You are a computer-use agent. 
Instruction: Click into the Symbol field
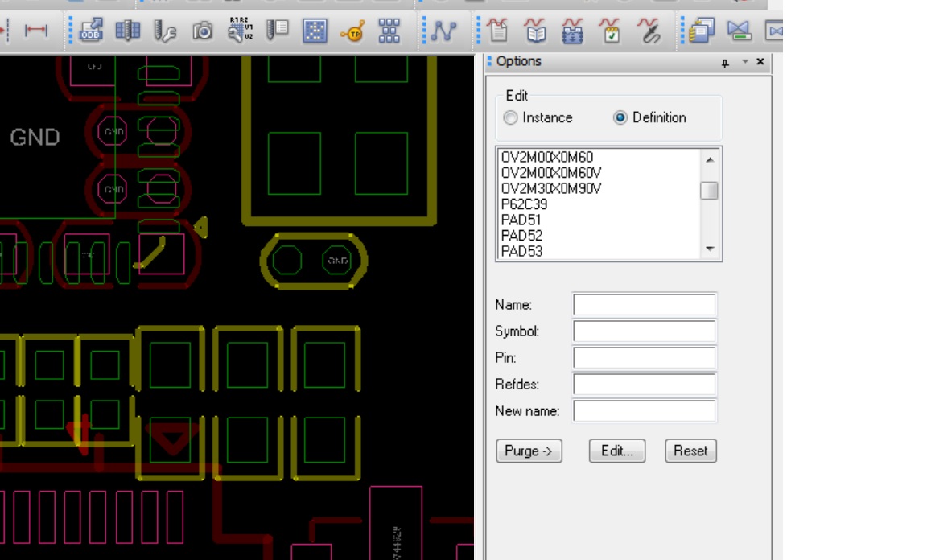click(x=645, y=331)
